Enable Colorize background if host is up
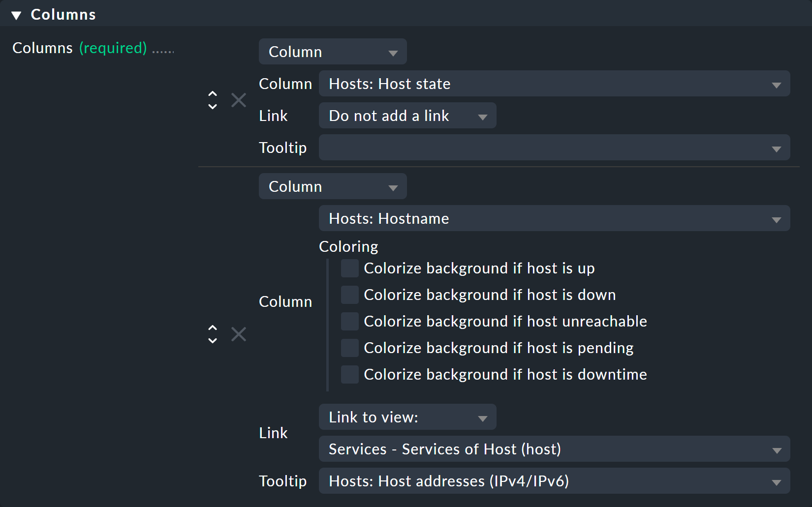 click(349, 268)
